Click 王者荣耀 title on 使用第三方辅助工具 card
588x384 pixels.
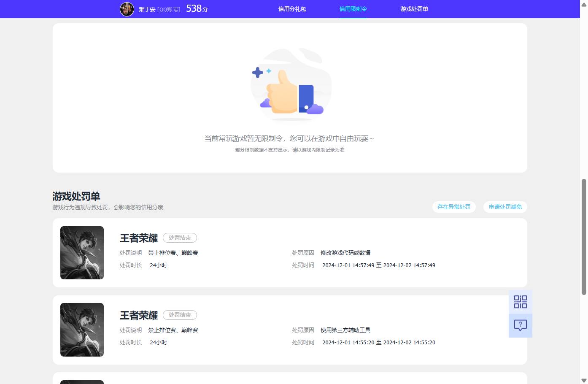coord(139,315)
